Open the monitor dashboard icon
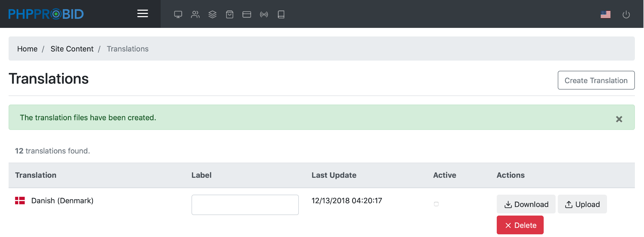The image size is (644, 237). [x=178, y=14]
